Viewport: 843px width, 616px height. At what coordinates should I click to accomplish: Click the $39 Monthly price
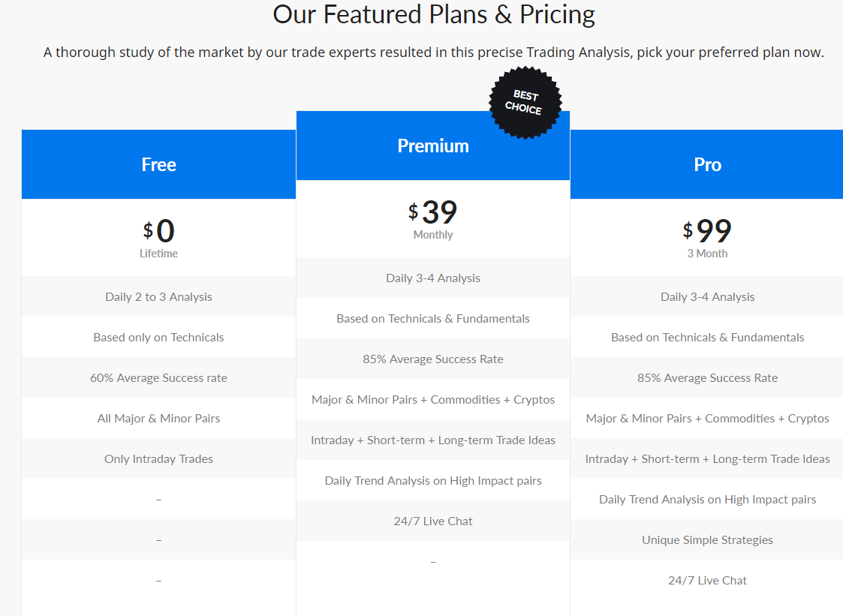433,220
